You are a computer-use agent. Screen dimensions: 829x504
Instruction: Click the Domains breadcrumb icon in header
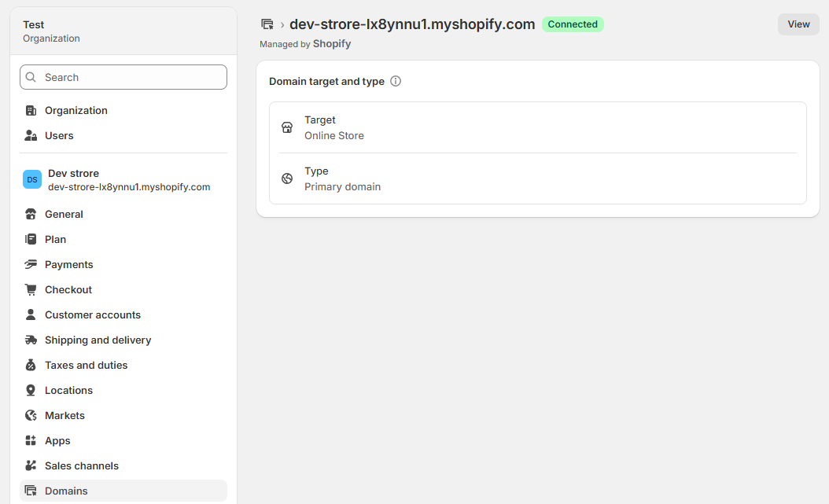(267, 24)
